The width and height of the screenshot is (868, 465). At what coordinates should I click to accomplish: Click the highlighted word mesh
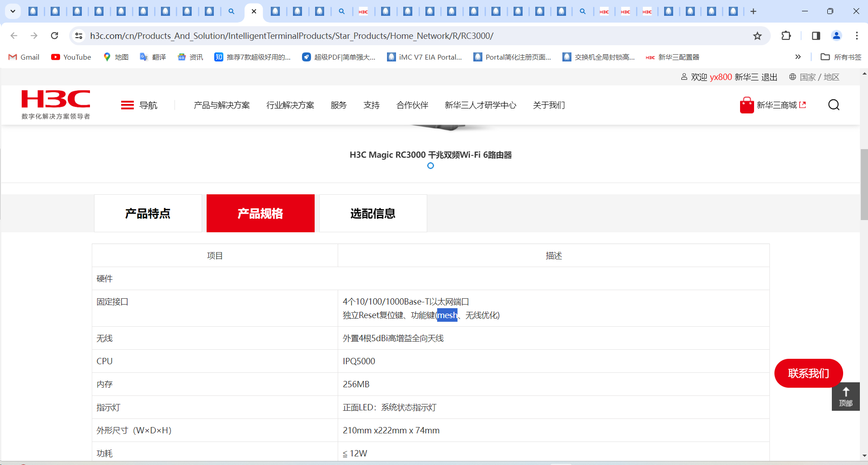[x=447, y=315]
